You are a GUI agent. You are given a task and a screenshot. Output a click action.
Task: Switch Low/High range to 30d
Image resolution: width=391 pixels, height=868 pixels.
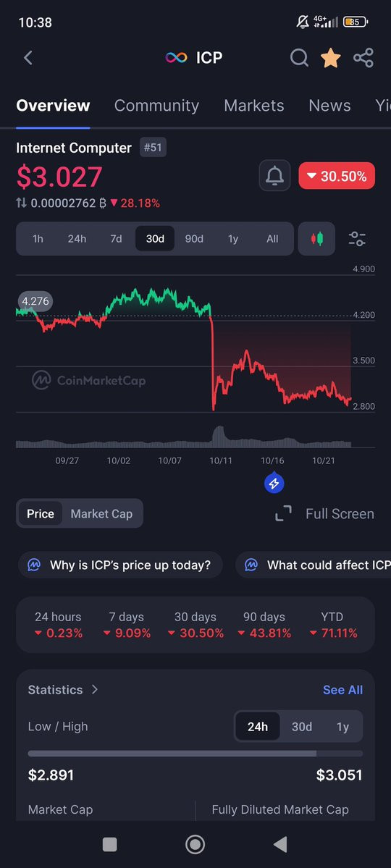[302, 726]
